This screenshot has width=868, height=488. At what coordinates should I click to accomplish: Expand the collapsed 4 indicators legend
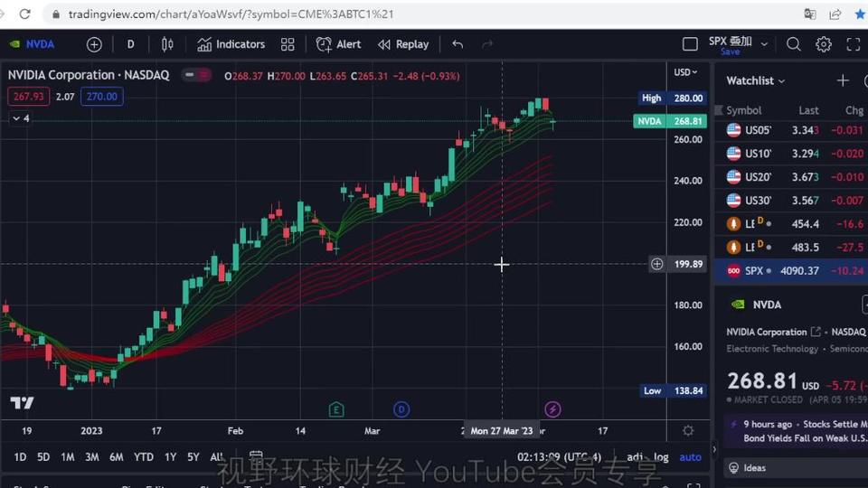21,118
